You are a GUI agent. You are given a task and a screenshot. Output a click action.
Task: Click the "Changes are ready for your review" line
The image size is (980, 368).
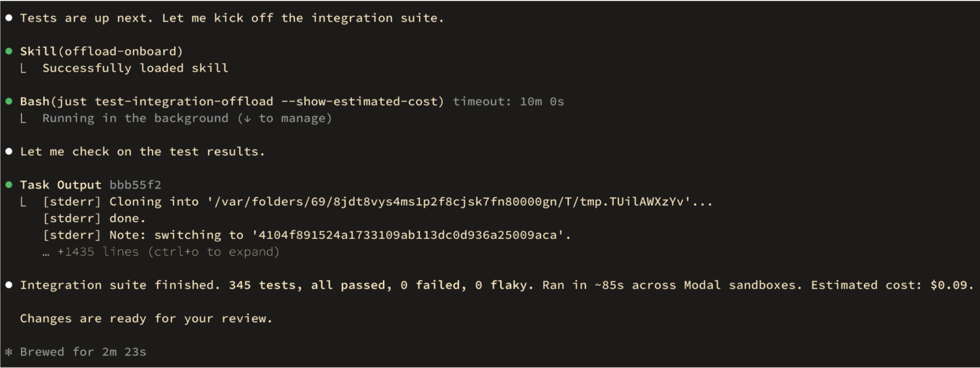(146, 319)
